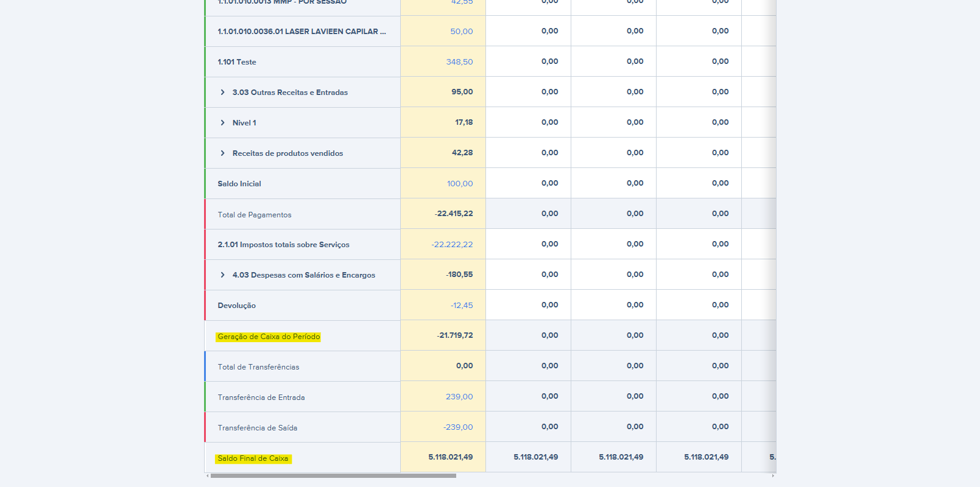
Task: Click the horizontal scrollbar thumb
Action: 333,476
